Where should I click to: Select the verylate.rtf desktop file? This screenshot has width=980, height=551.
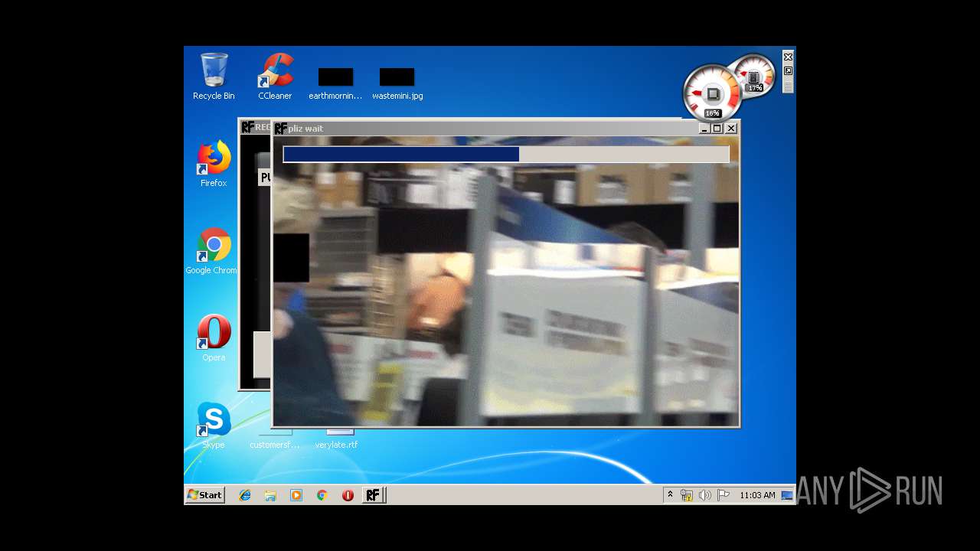(336, 439)
